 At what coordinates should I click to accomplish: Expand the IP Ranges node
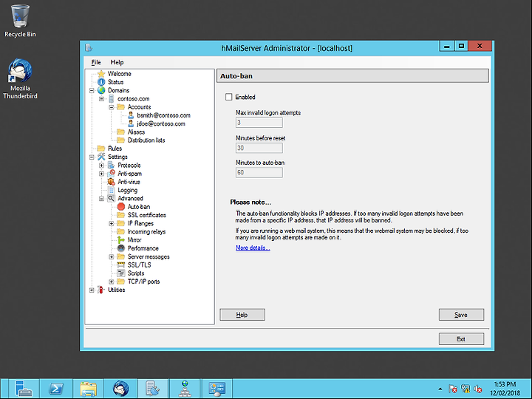click(x=112, y=224)
